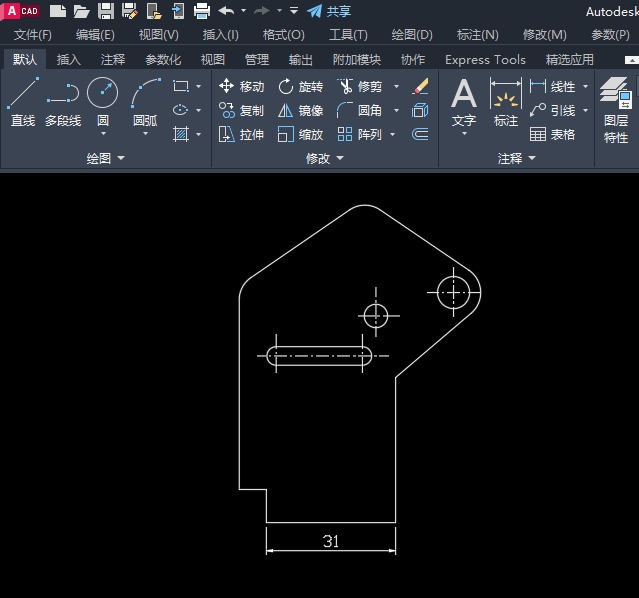Switch to the 注释 ribbon tab
Image resolution: width=639 pixels, height=598 pixels.
(x=113, y=60)
